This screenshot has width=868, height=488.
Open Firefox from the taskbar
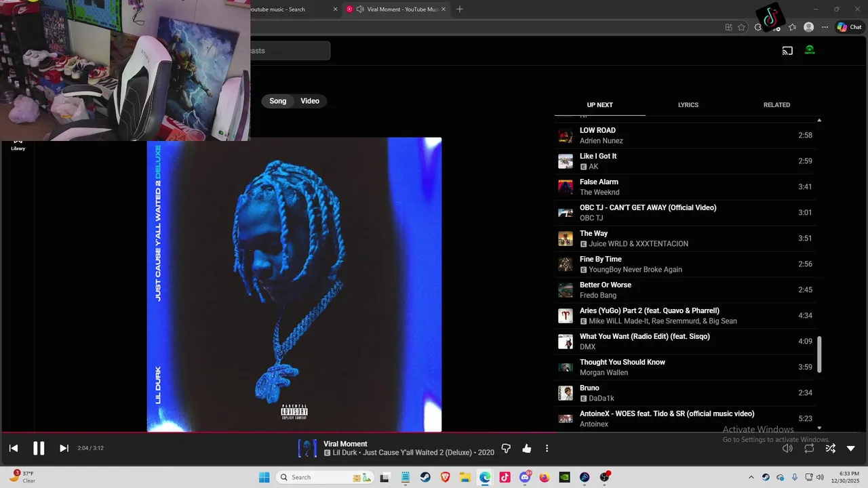click(x=545, y=477)
